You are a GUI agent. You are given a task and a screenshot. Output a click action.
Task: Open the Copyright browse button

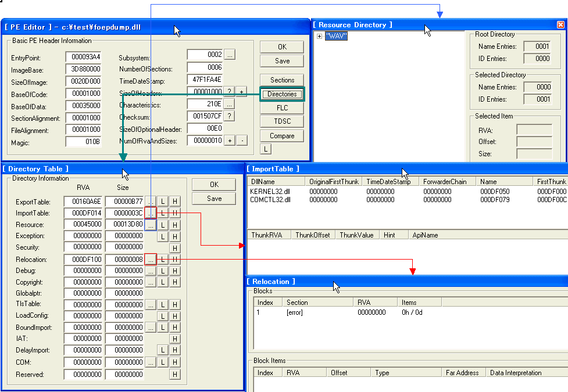click(151, 282)
